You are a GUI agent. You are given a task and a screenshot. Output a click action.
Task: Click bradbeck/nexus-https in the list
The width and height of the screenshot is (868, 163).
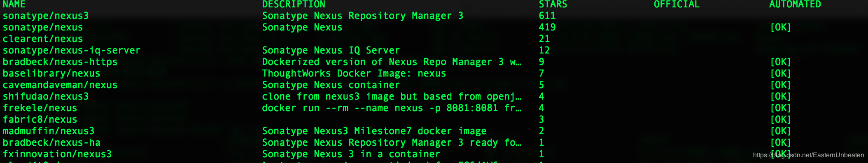(x=60, y=62)
